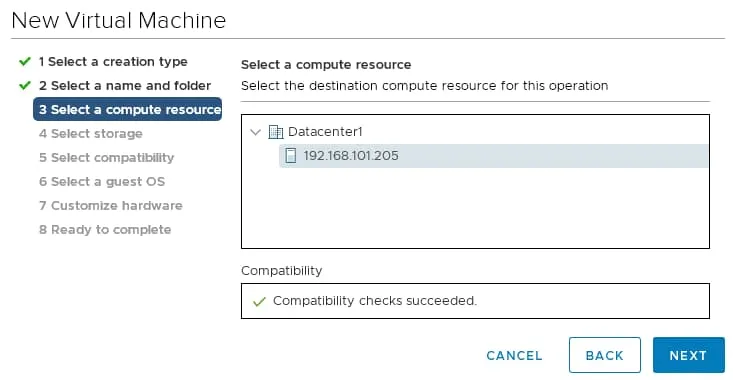This screenshot has width=733, height=380.
Task: Click the NEXT button
Action: [x=689, y=355]
